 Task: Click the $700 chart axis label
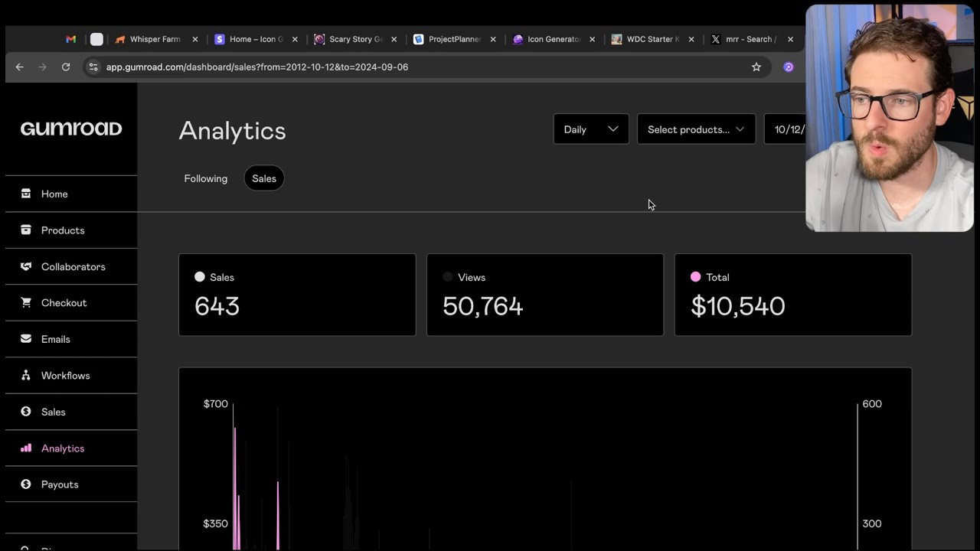click(216, 403)
